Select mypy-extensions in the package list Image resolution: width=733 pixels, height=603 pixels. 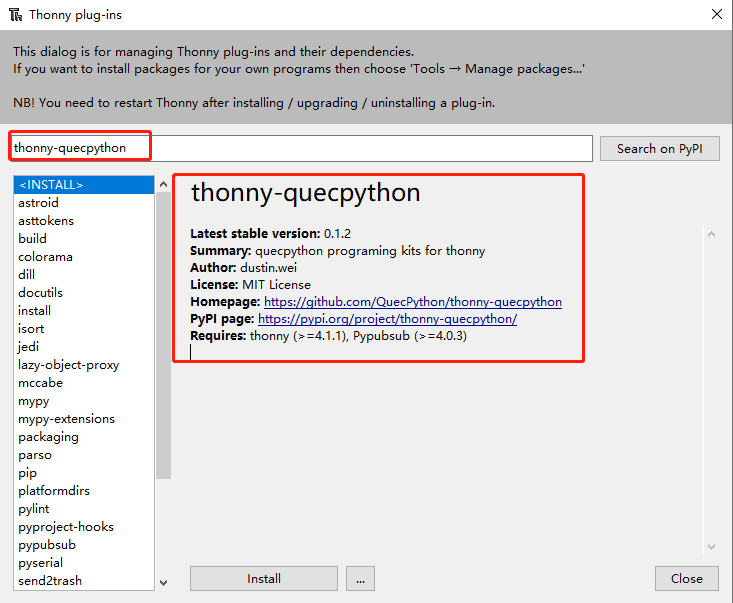[84, 419]
